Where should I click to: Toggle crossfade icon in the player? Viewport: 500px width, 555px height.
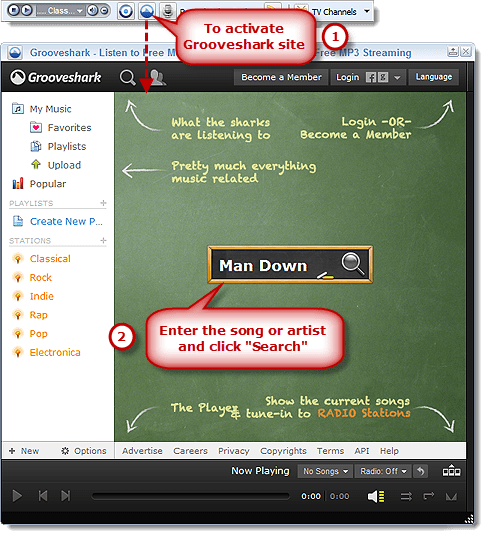pos(451,497)
